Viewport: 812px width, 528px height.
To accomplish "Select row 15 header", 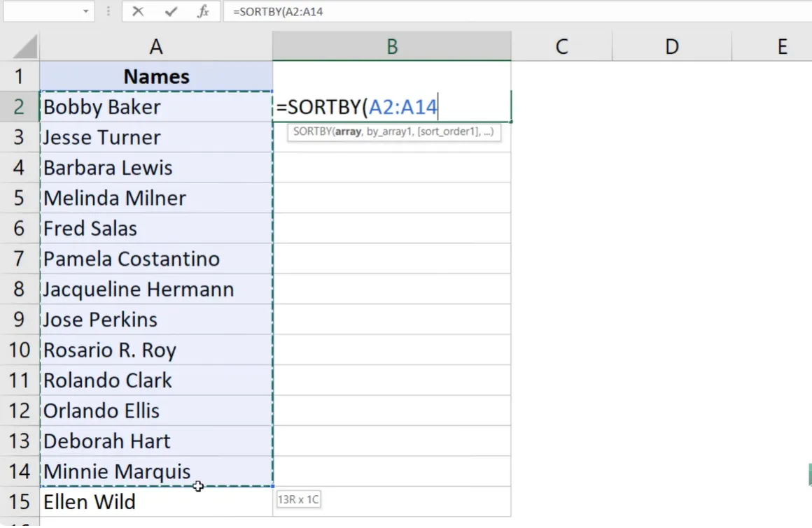I will (x=20, y=501).
